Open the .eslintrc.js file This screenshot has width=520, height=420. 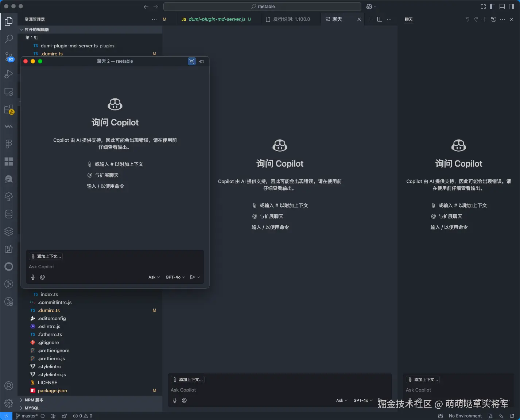coord(90,326)
